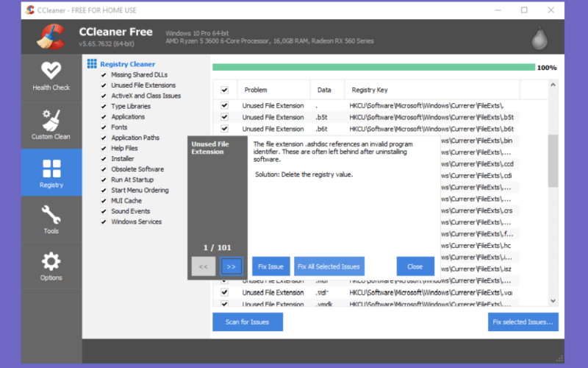Image resolution: width=588 pixels, height=368 pixels.
Task: Toggle ActiveX and Class Issues checkbox
Action: click(x=104, y=96)
